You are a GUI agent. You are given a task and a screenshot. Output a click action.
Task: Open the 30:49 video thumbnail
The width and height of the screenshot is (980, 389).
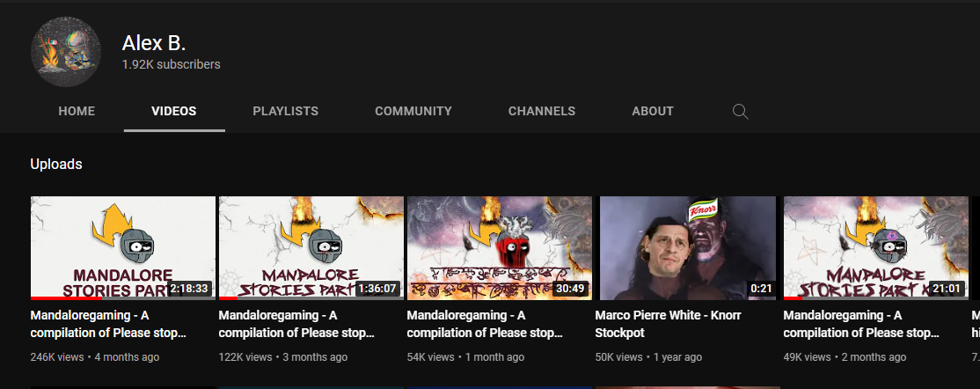tap(500, 248)
